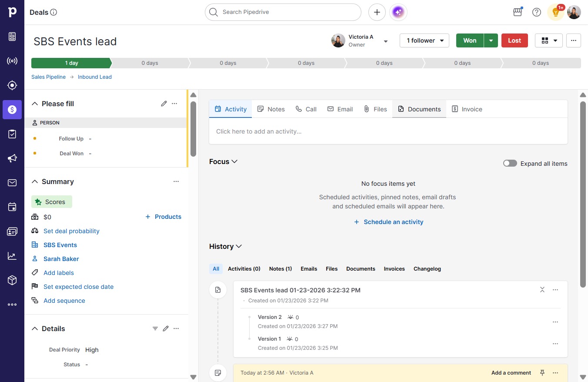
Task: Open Products box icon in the sidebar
Action: (12, 280)
